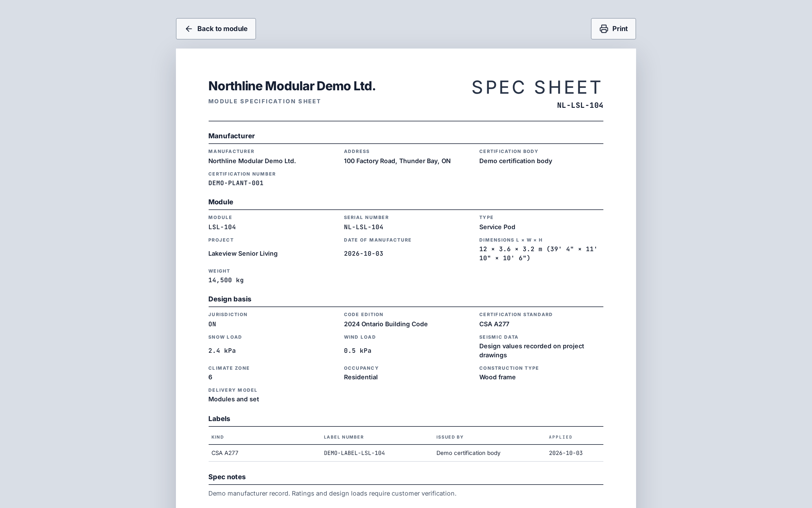Viewport: 812px width, 508px height.
Task: Click construction type Wood frame
Action: point(497,377)
